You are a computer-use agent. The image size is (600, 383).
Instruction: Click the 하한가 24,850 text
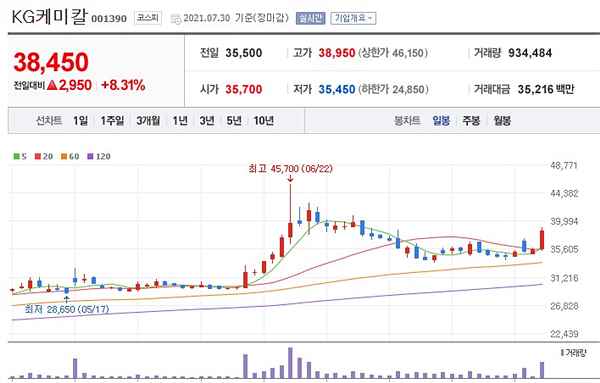[393, 89]
